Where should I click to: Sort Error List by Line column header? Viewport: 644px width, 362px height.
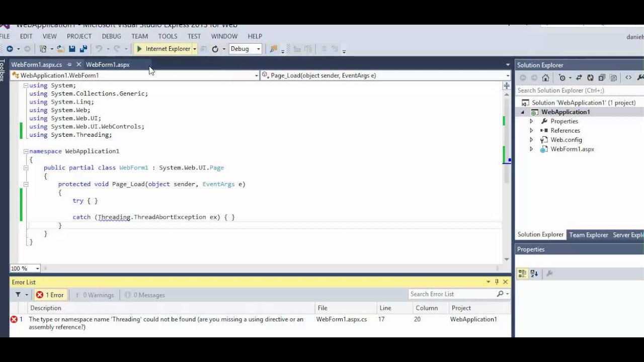tap(394, 308)
